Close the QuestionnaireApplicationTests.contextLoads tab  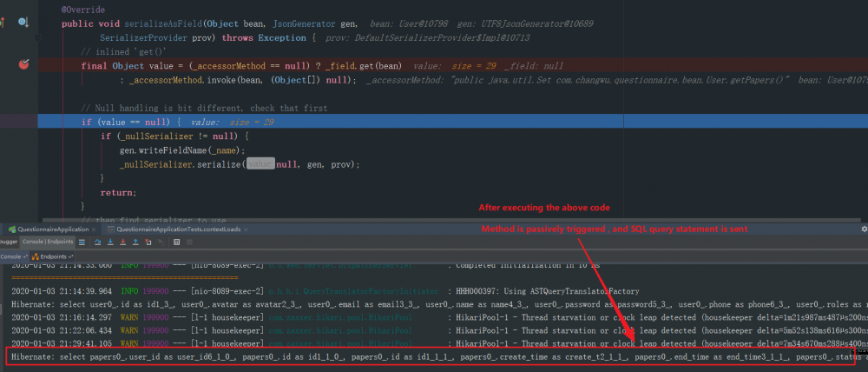(x=246, y=229)
